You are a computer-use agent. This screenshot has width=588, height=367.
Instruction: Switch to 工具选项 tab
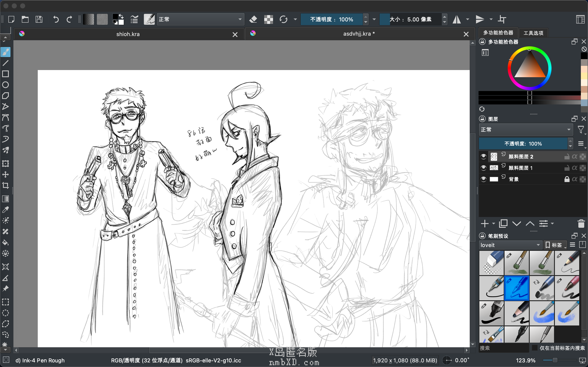[x=533, y=33]
